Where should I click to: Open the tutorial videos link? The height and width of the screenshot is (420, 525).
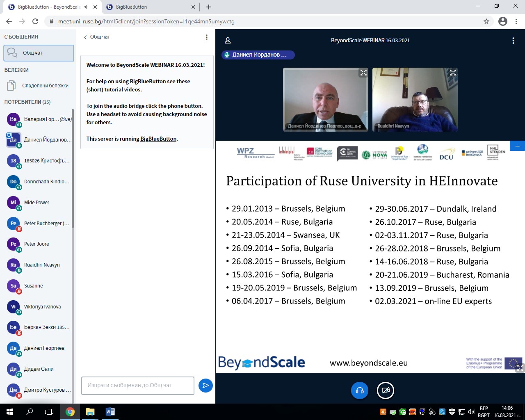click(123, 90)
